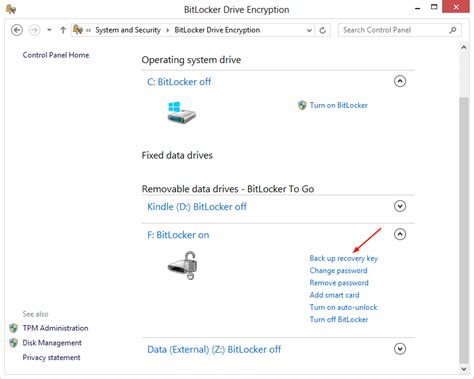Back up recovery key for F:
Image resolution: width=474 pixels, height=379 pixels.
(x=343, y=258)
